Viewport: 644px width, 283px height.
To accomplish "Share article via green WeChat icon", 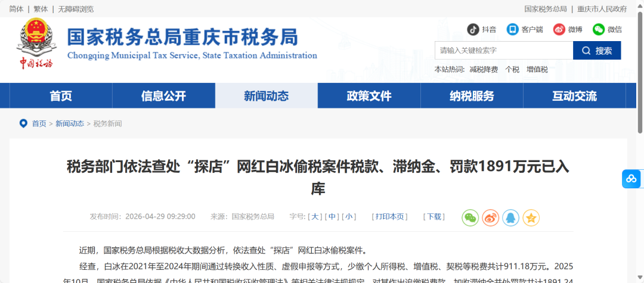I will (470, 218).
